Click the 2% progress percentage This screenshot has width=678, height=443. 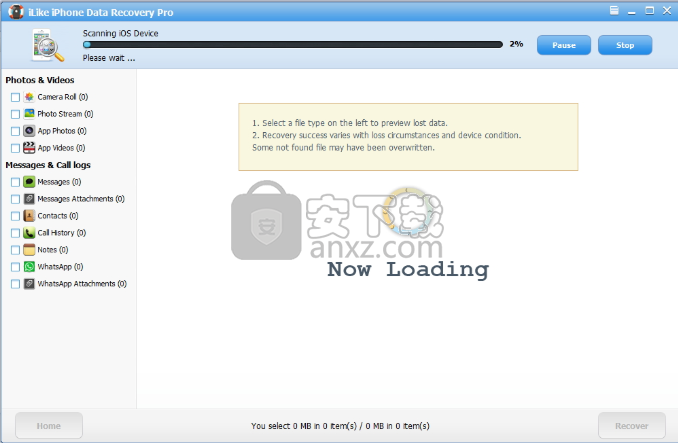pos(516,44)
